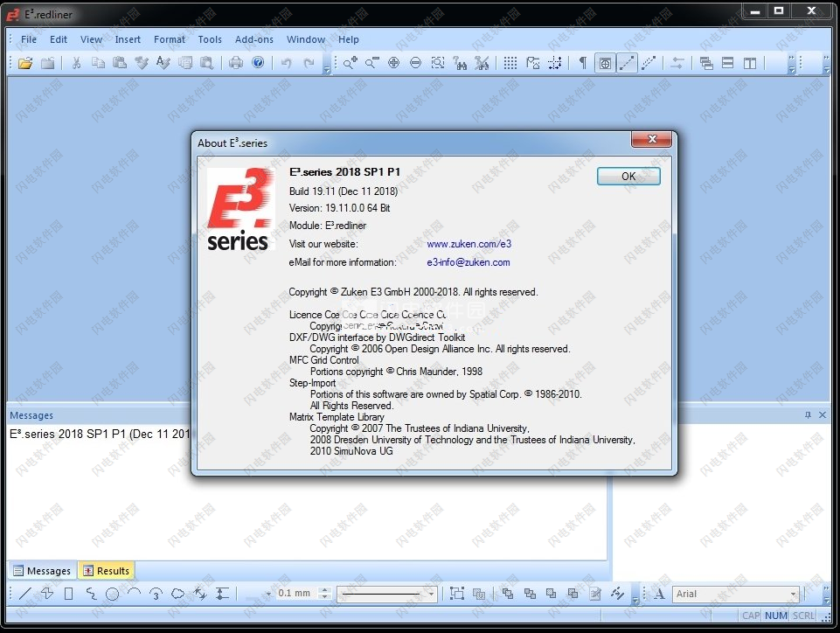Image resolution: width=840 pixels, height=633 pixels.
Task: Open a project with the folder icon
Action: tap(25, 63)
